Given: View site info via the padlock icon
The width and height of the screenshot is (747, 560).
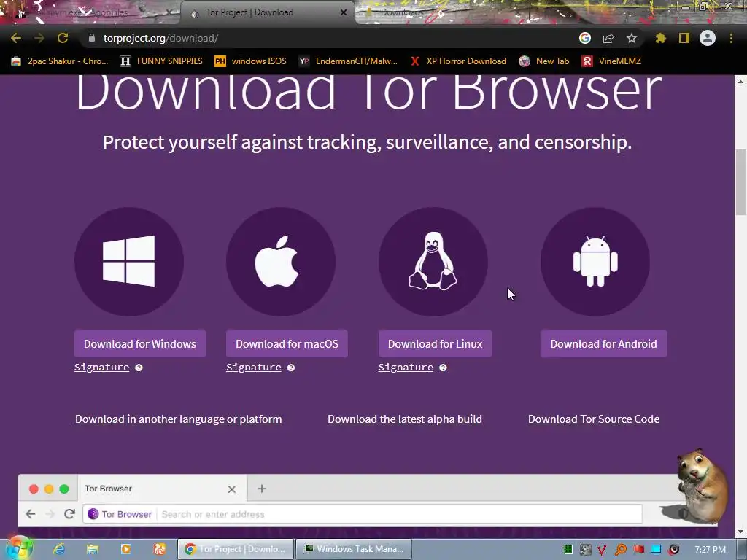Looking at the screenshot, I should point(92,38).
